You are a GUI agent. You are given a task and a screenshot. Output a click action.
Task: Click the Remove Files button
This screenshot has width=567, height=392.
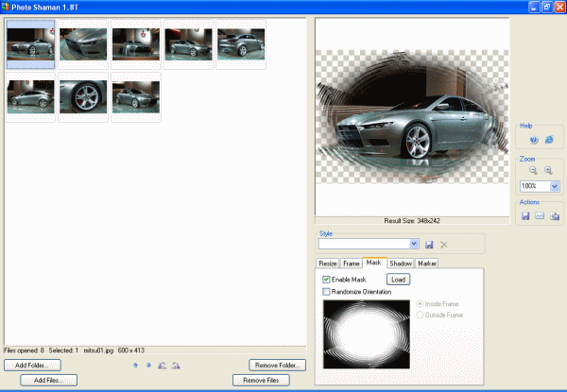(260, 380)
